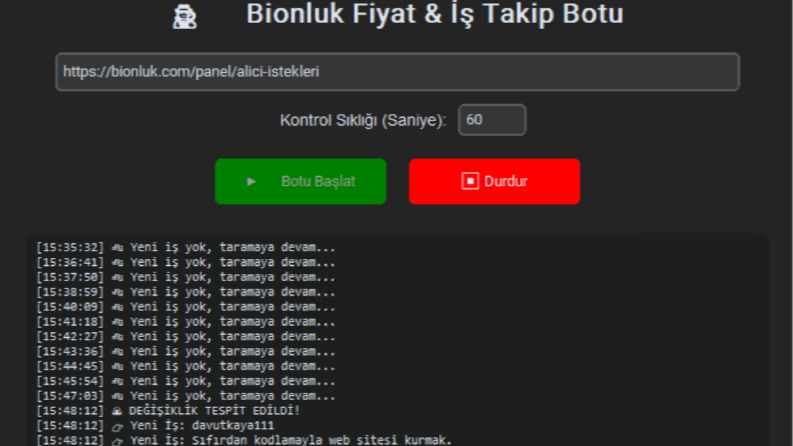Click the Kontrol Sıklığı (Saniye) label
The width and height of the screenshot is (793, 446).
click(363, 120)
